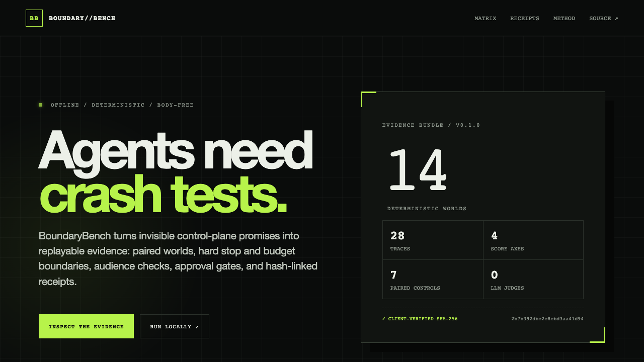Click the Inspect the Evidence button
Viewport: 644px width, 362px height.
pos(86,326)
